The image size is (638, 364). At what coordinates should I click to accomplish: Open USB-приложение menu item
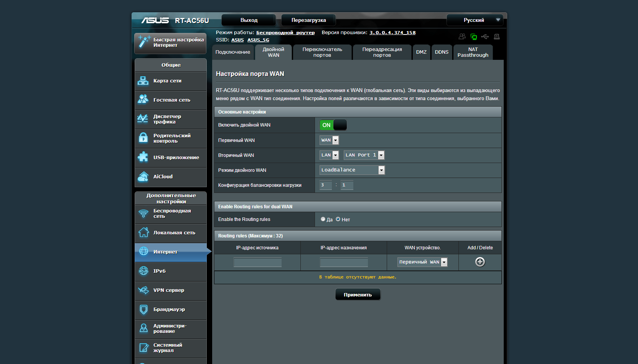[171, 158]
